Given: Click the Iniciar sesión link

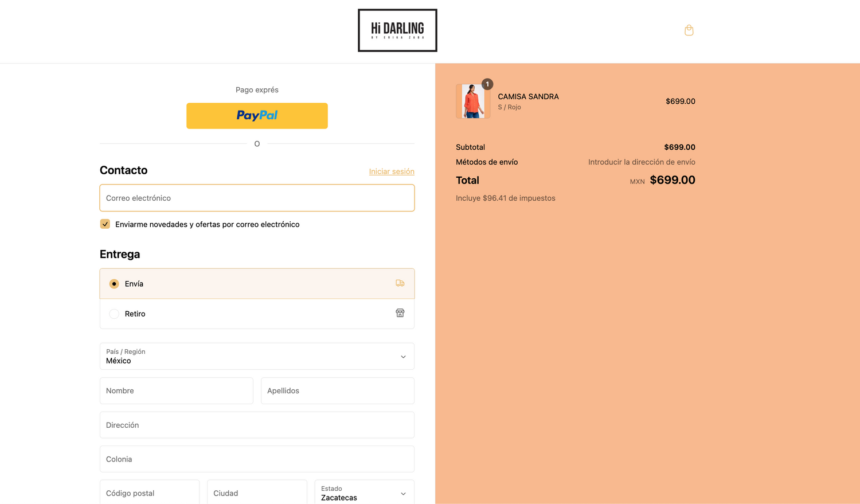Looking at the screenshot, I should click(391, 171).
